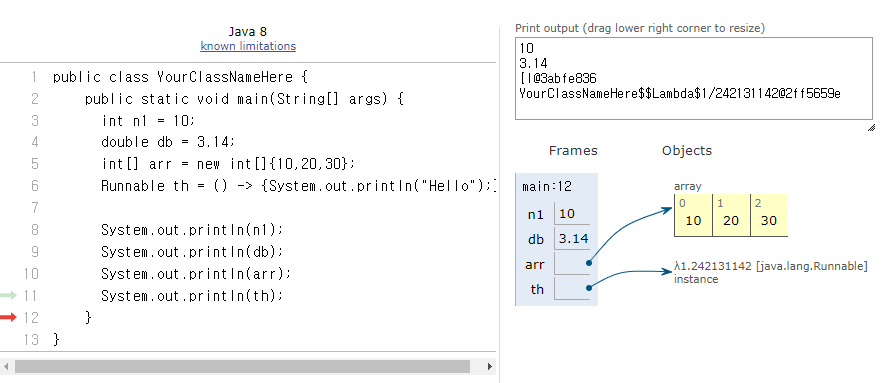Click the λ1.242131142 Runnable instance label
The width and height of the screenshot is (884, 383).
click(771, 272)
